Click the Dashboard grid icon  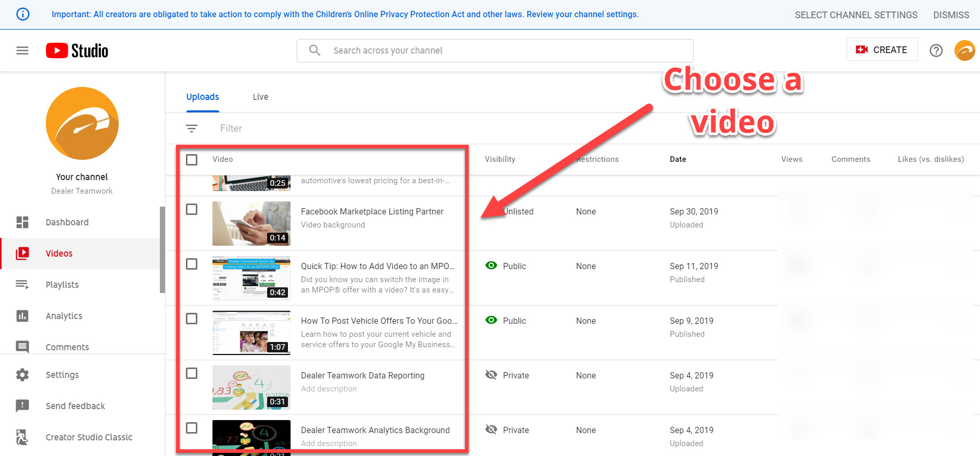tap(22, 222)
